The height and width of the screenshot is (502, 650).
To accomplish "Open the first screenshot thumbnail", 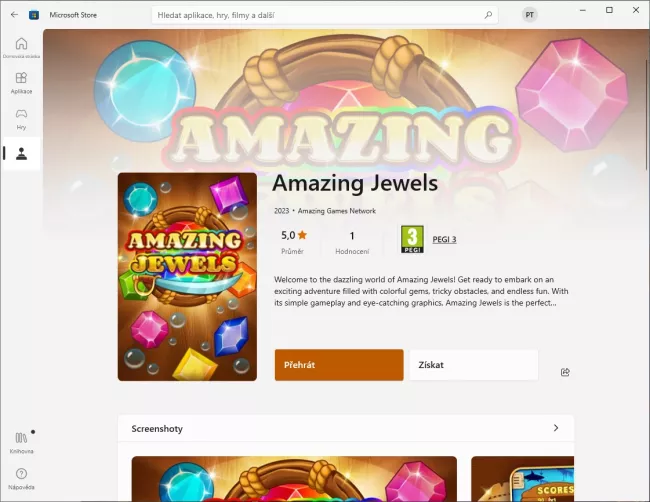I will 294,479.
